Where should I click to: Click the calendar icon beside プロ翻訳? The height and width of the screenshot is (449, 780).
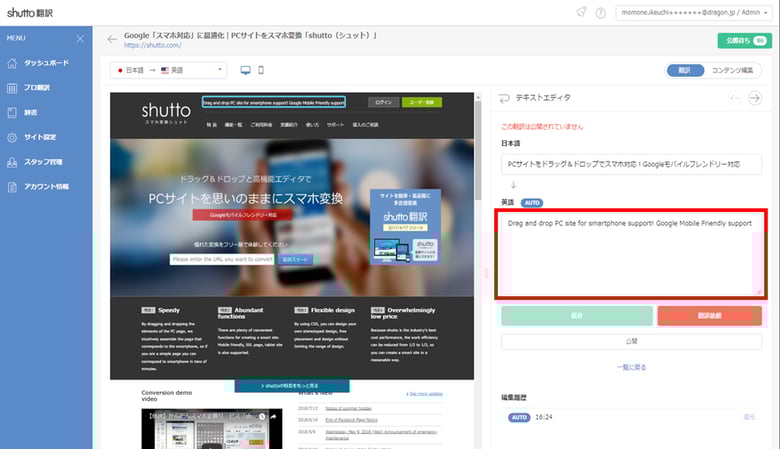(x=12, y=88)
